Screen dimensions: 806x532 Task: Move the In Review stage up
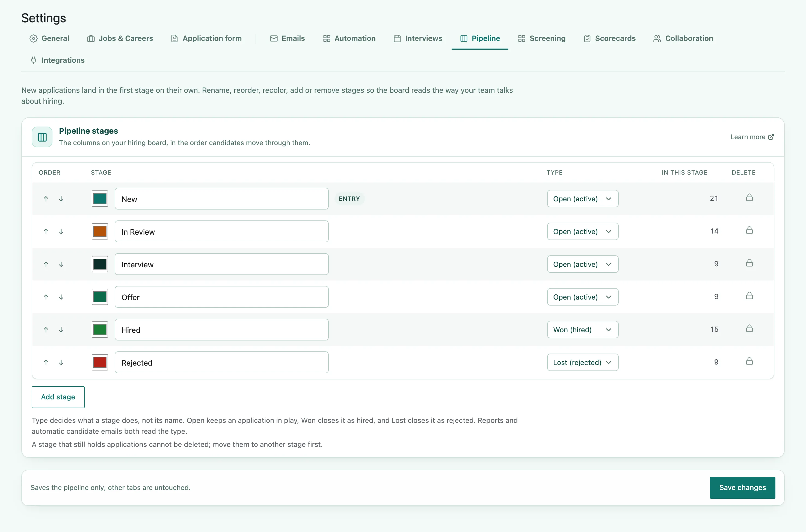click(46, 231)
